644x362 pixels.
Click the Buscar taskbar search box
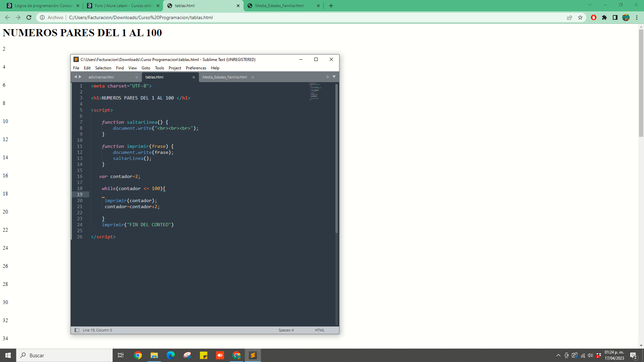coord(64,355)
